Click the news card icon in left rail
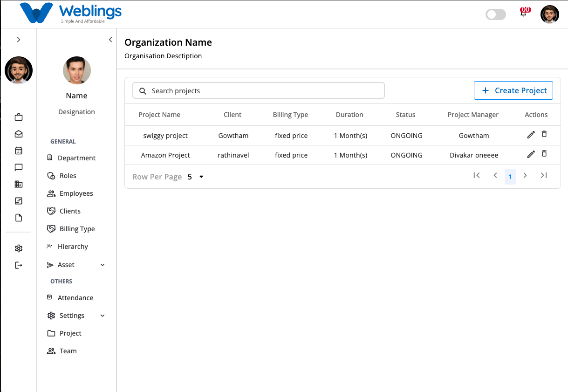This screenshot has width=568, height=392. click(x=19, y=201)
